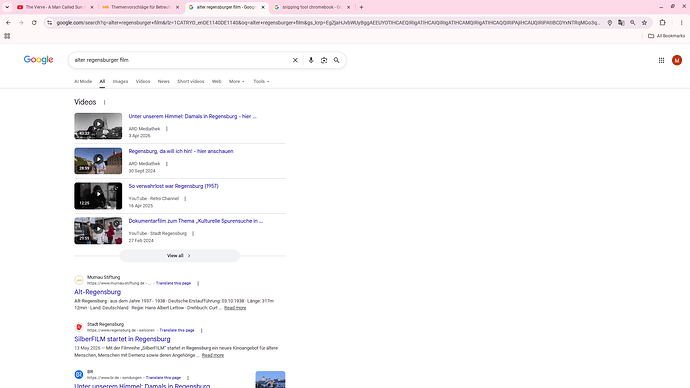
Task: Translate the Murnau Stiftung page
Action: (x=173, y=283)
